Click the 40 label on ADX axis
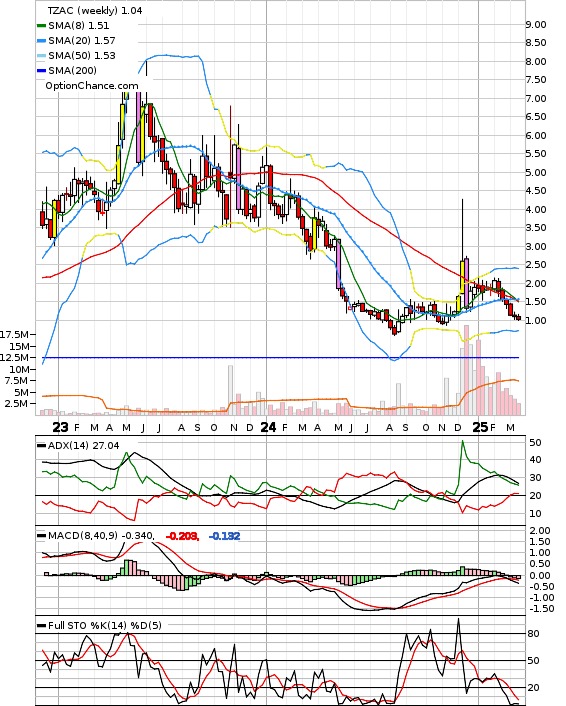The image size is (566, 706). pyautogui.click(x=535, y=460)
